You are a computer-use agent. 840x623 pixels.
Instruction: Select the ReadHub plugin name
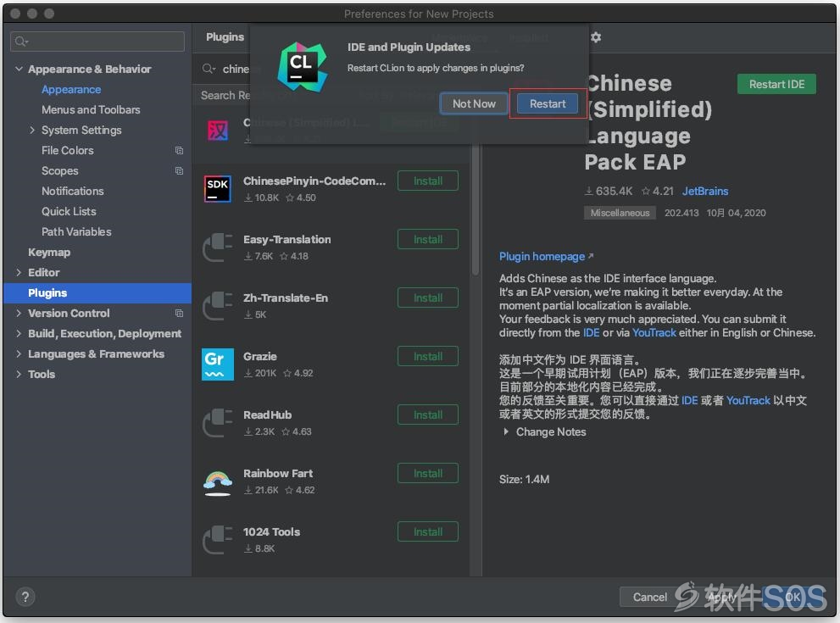pyautogui.click(x=267, y=414)
